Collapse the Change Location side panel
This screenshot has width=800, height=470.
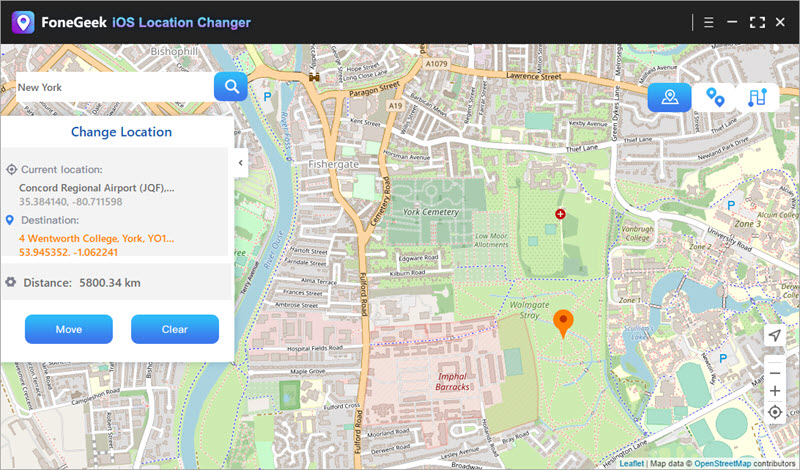pyautogui.click(x=241, y=161)
